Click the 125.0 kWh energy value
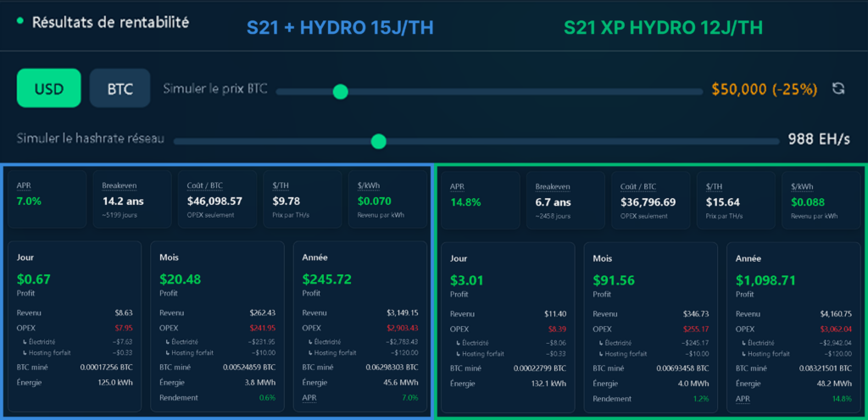The width and height of the screenshot is (868, 420). (117, 383)
